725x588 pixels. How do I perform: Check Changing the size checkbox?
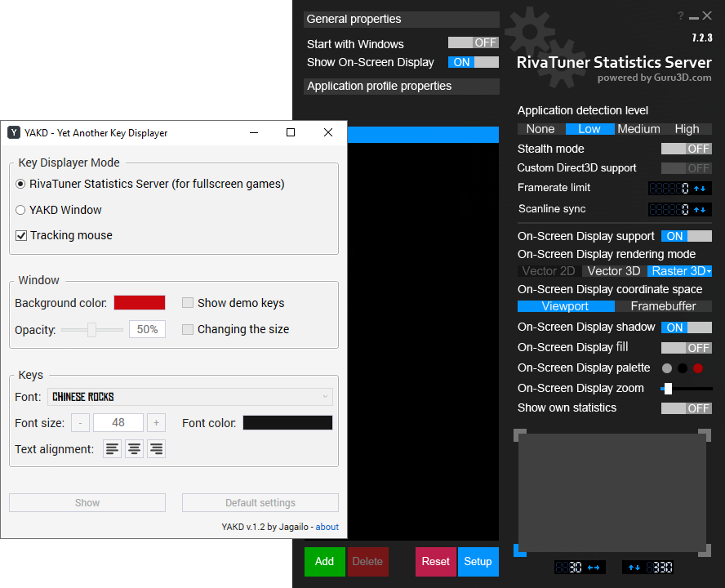[187, 329]
